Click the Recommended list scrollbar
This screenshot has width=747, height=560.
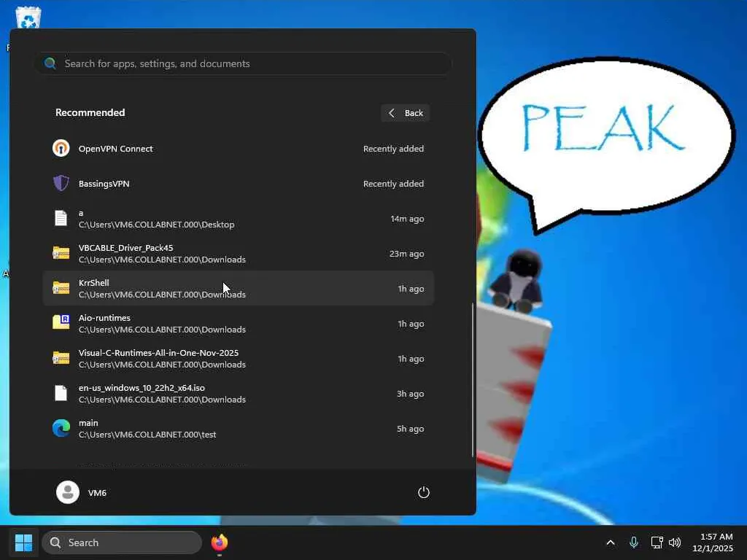point(473,379)
